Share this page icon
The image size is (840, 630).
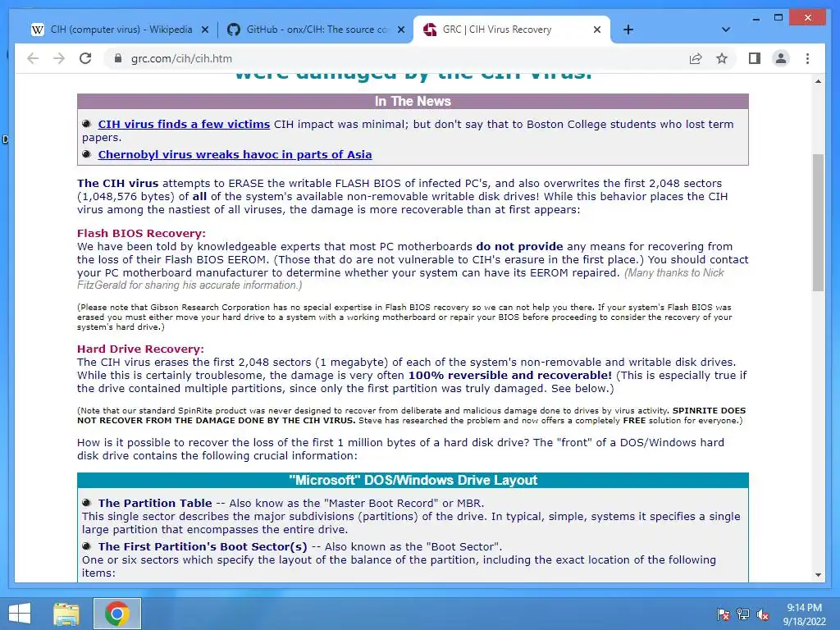[696, 58]
